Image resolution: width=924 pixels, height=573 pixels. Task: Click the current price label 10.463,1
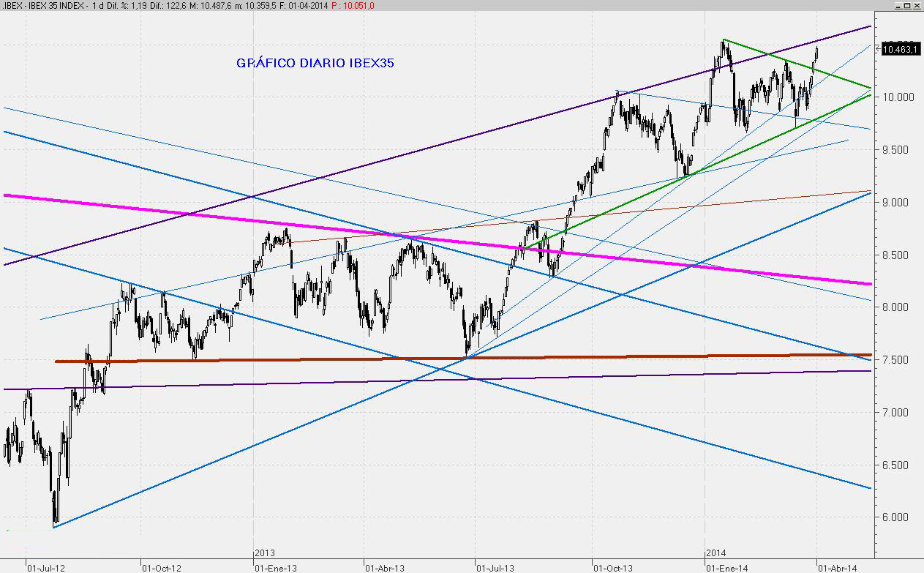pyautogui.click(x=900, y=50)
